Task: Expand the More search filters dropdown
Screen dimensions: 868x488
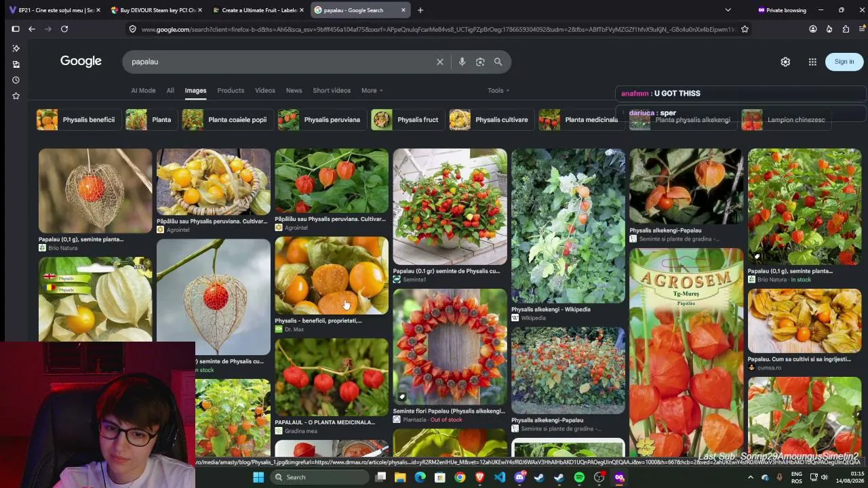Action: [372, 91]
